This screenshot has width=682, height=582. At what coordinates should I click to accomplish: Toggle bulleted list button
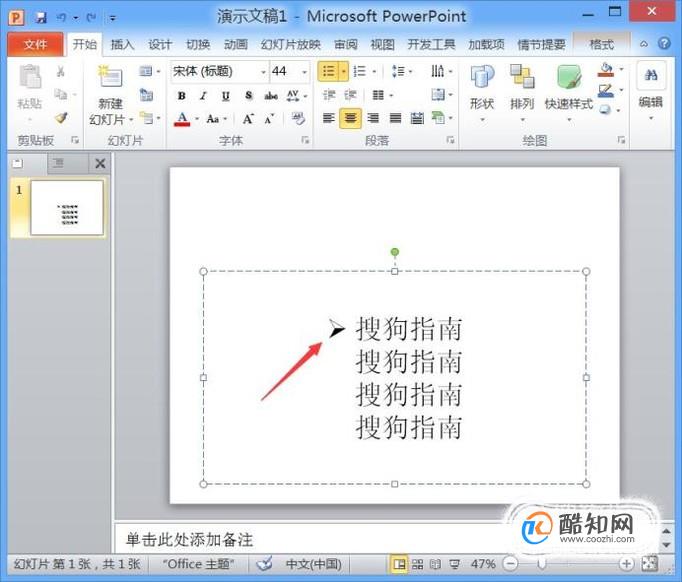pyautogui.click(x=328, y=71)
